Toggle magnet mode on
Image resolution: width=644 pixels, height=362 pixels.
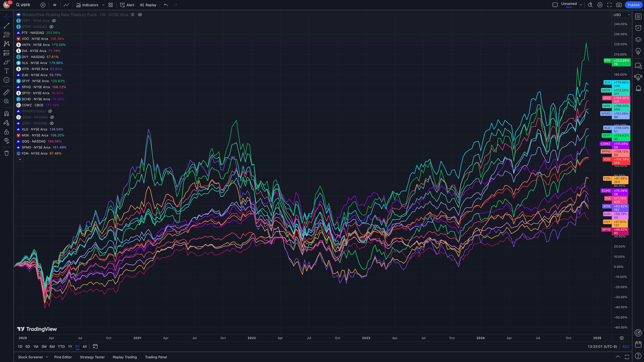[6, 114]
